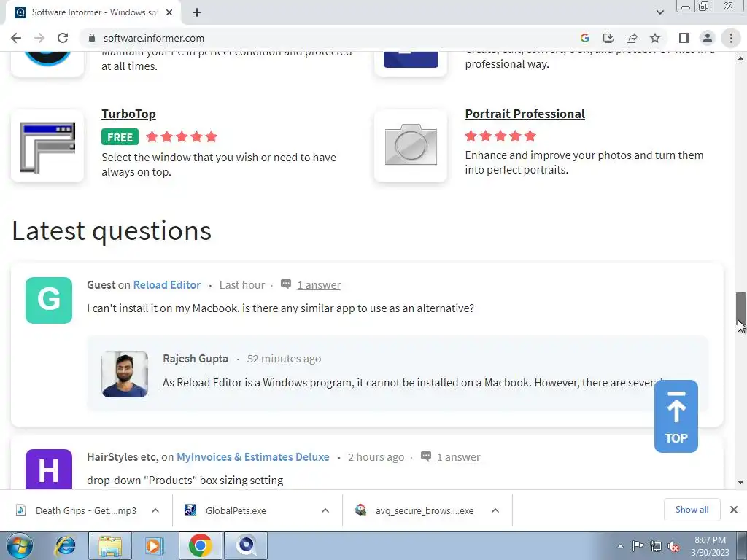Go back using the browser back arrow

click(x=16, y=38)
